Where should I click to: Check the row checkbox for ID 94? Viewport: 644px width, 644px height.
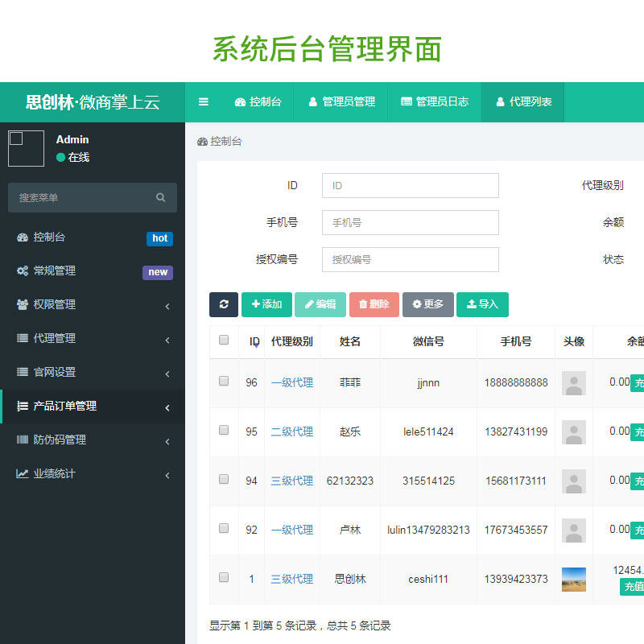pos(224,479)
